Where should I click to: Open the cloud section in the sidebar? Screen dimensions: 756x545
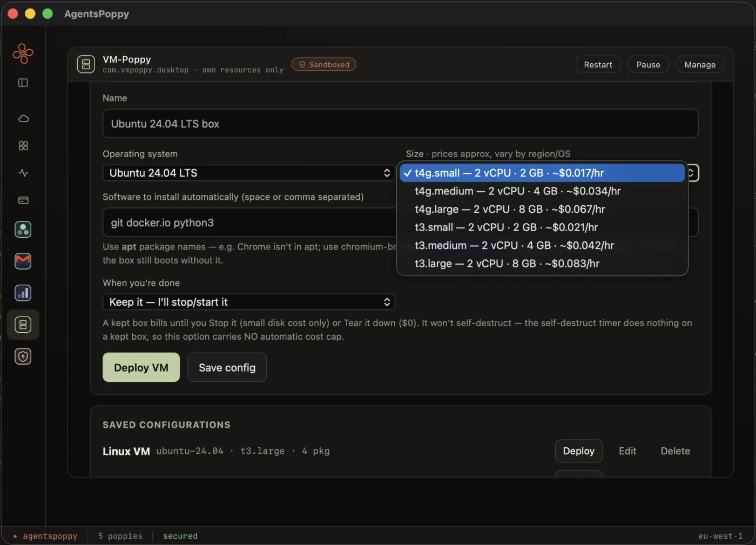(x=23, y=118)
